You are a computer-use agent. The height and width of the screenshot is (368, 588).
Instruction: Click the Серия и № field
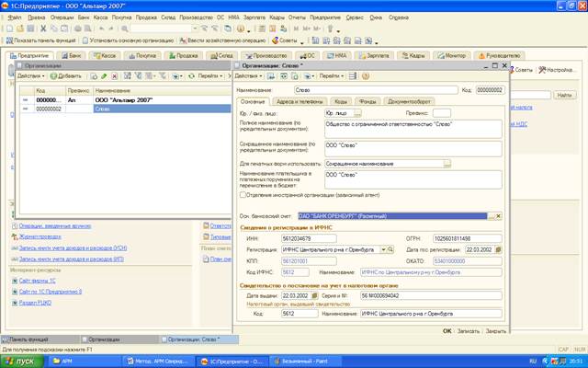pyautogui.click(x=431, y=295)
